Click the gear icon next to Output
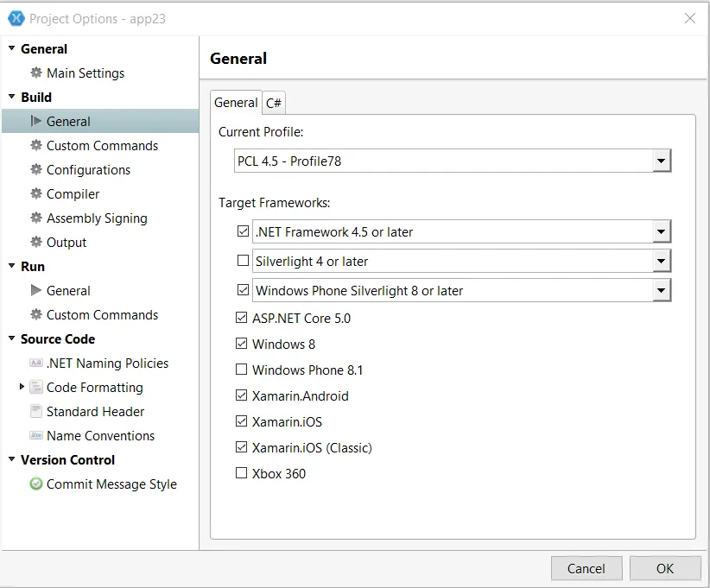710x588 pixels. [x=36, y=243]
